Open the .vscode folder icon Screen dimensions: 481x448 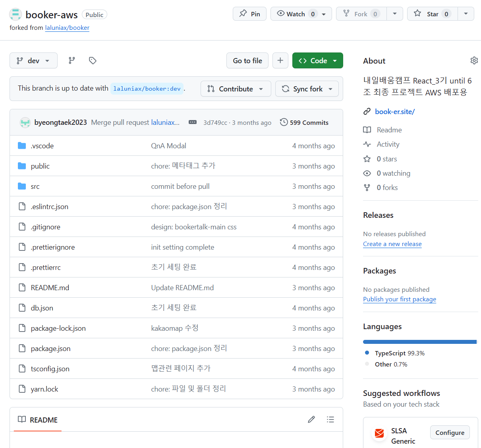[22, 145]
